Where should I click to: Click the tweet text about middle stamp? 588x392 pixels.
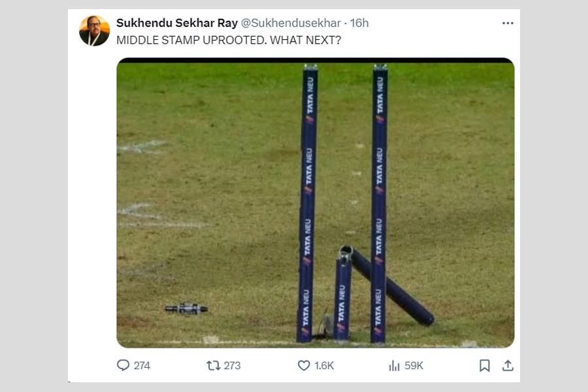pos(229,40)
